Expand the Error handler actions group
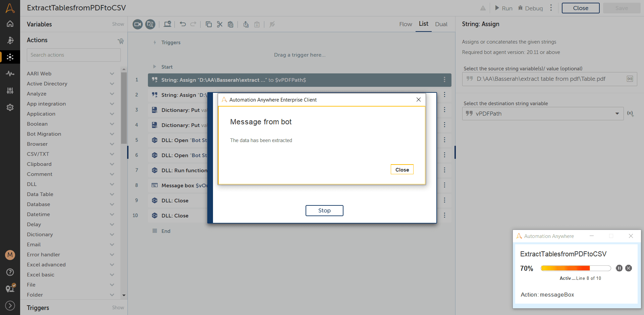644x315 pixels. (112, 255)
